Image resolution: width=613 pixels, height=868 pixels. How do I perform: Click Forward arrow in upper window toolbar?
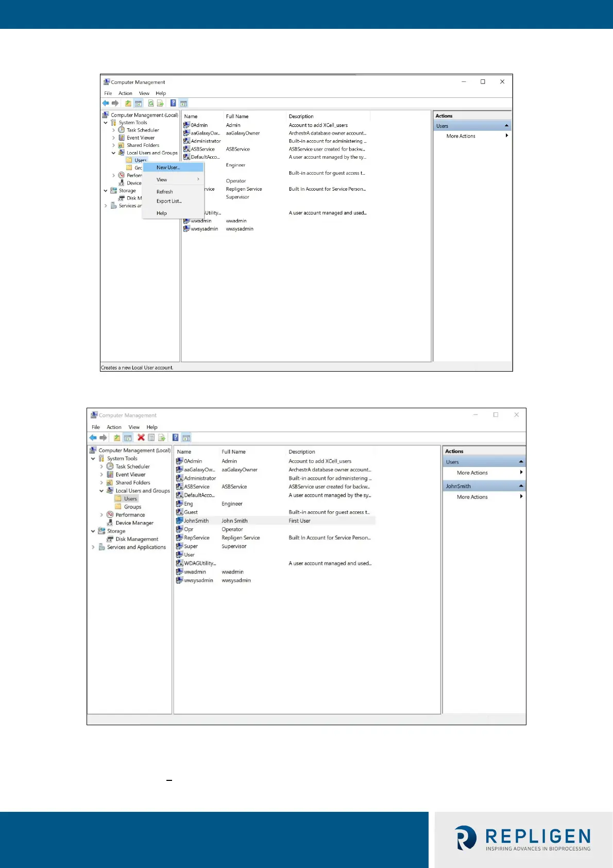coord(115,103)
